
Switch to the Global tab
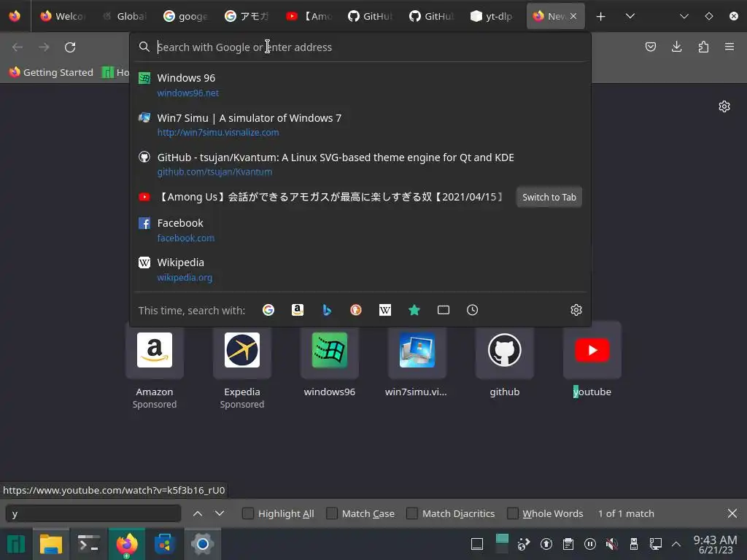(x=124, y=16)
